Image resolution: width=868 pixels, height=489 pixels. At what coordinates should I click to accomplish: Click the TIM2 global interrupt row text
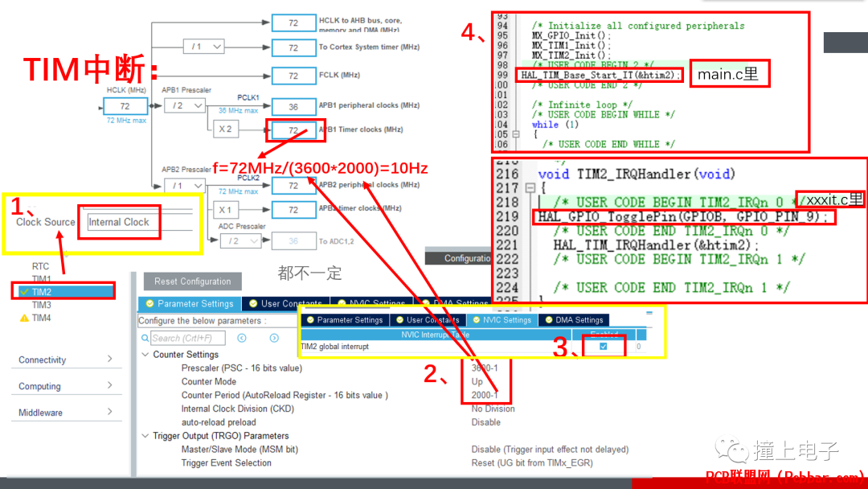[335, 346]
